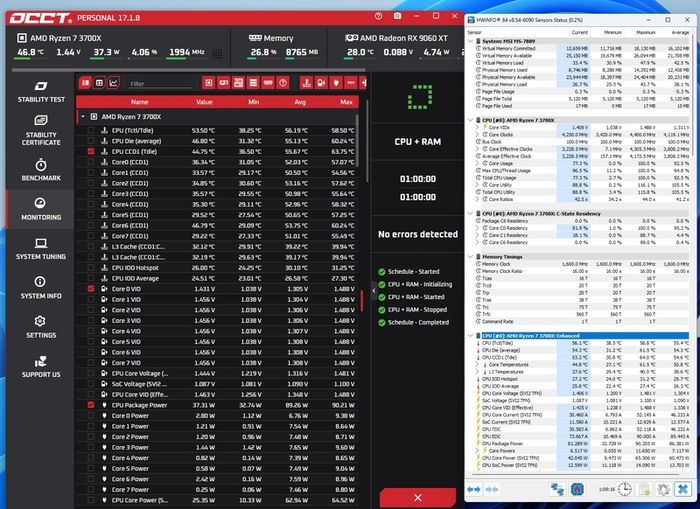
Task: Check the Core 1 VID checkbox
Action: point(91,300)
